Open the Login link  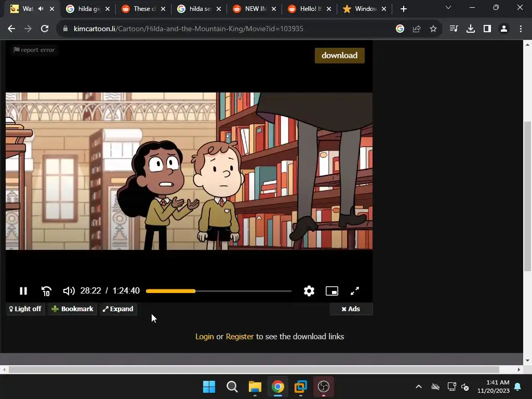[205, 336]
